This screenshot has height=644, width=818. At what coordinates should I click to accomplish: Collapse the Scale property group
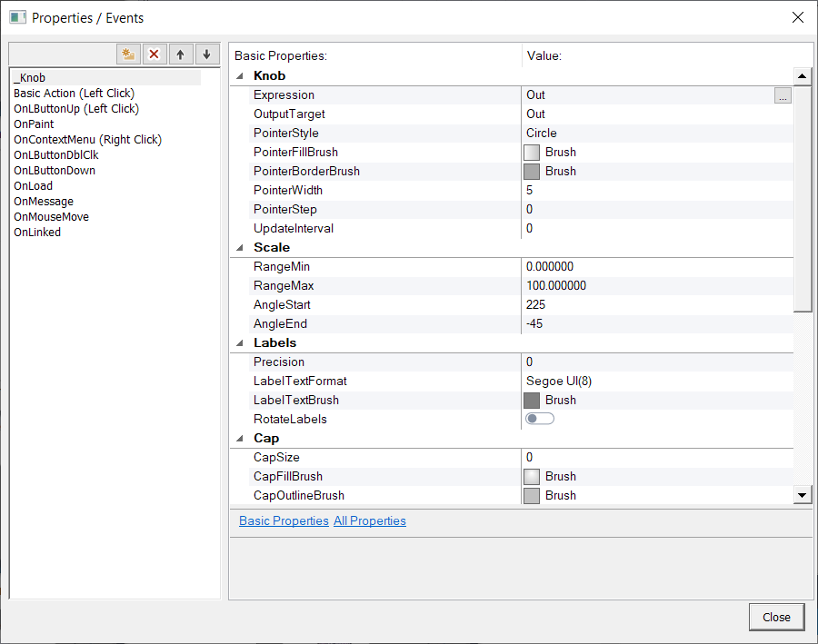point(240,248)
